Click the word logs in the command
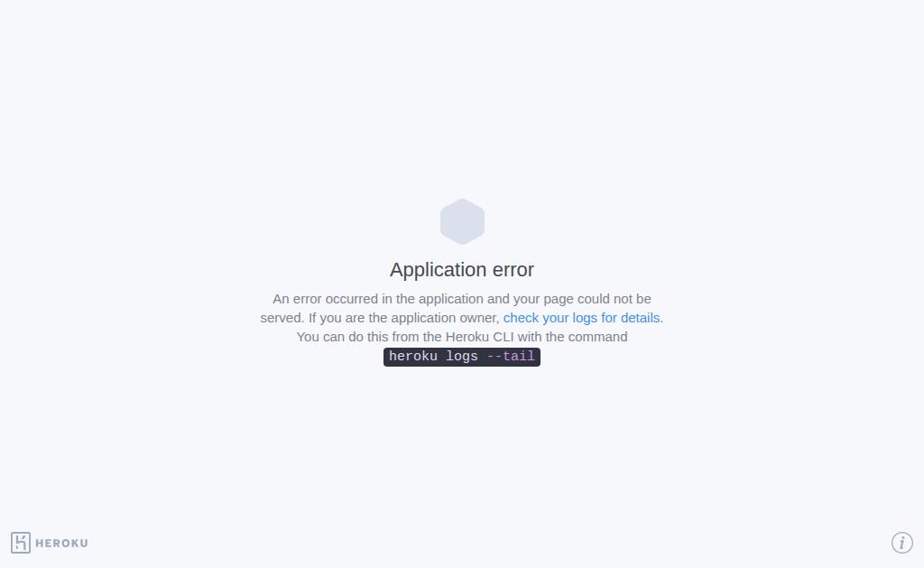Screen dimensions: 924x568 pyautogui.click(x=462, y=357)
